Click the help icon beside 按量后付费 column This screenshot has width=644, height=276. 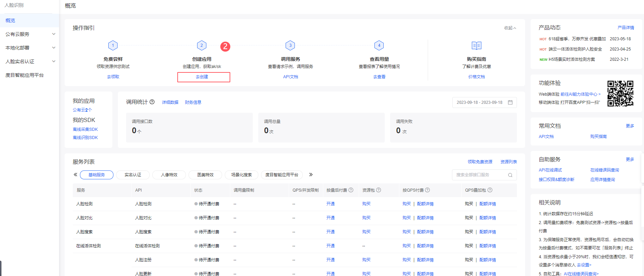(351, 190)
